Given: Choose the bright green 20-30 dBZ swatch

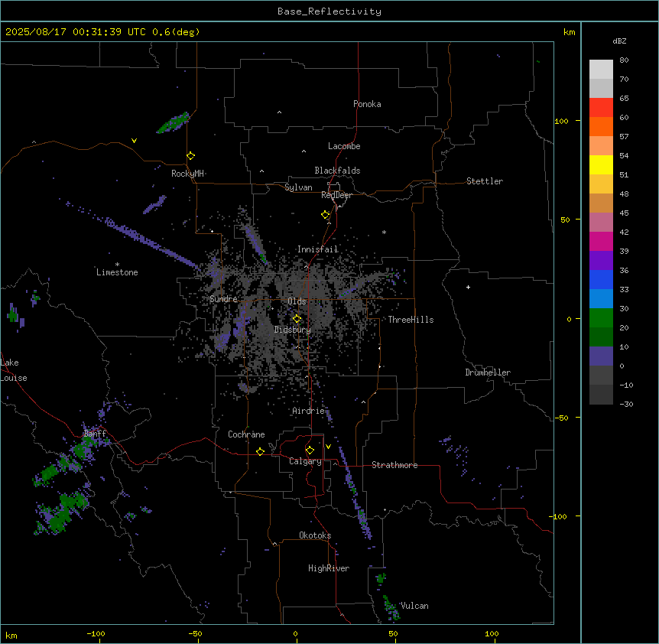Looking at the screenshot, I should tap(601, 318).
